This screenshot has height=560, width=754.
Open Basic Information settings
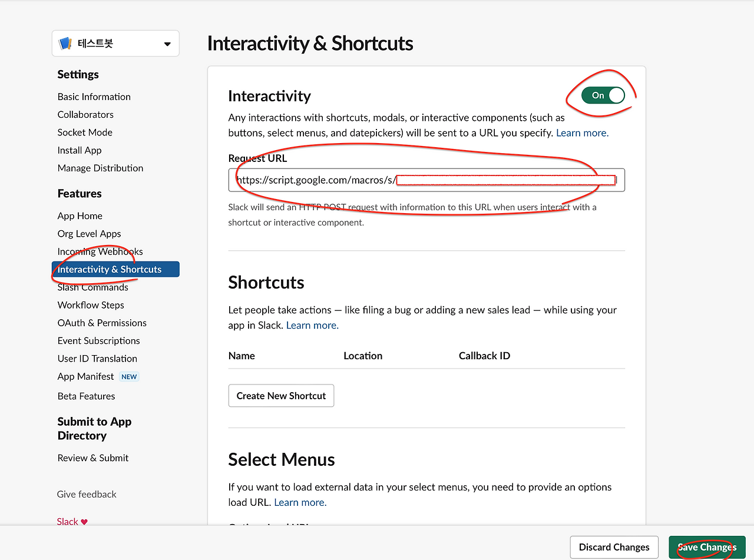94,97
